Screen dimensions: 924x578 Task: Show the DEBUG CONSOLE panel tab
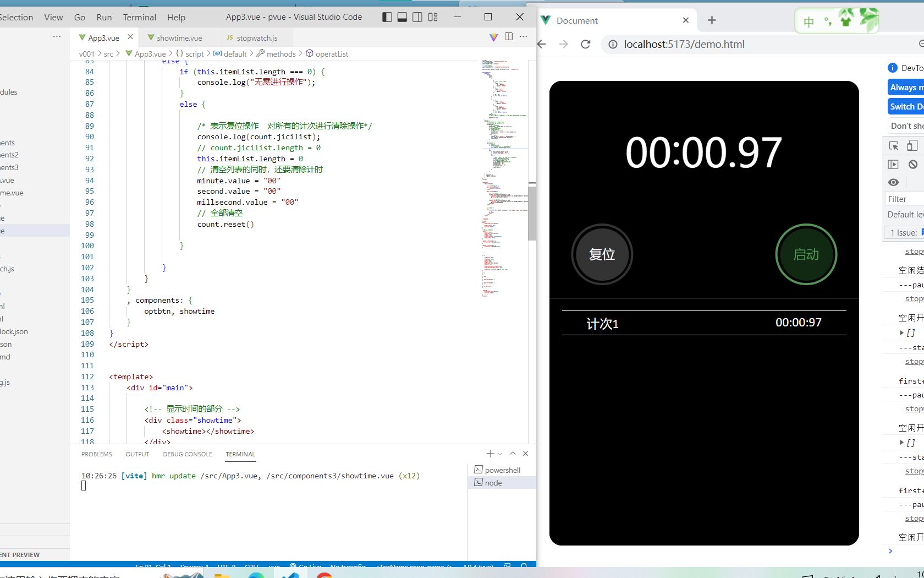pos(188,454)
